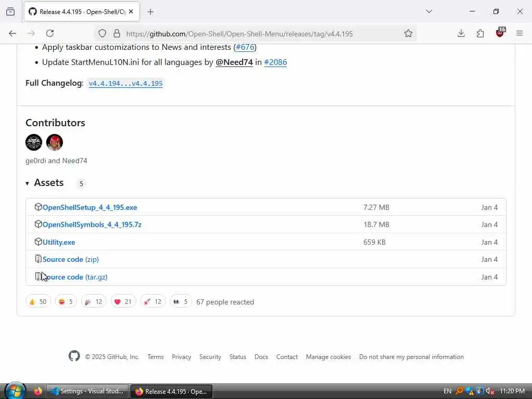Select the Release 4.4.195 Open-Shell tab

(82, 12)
